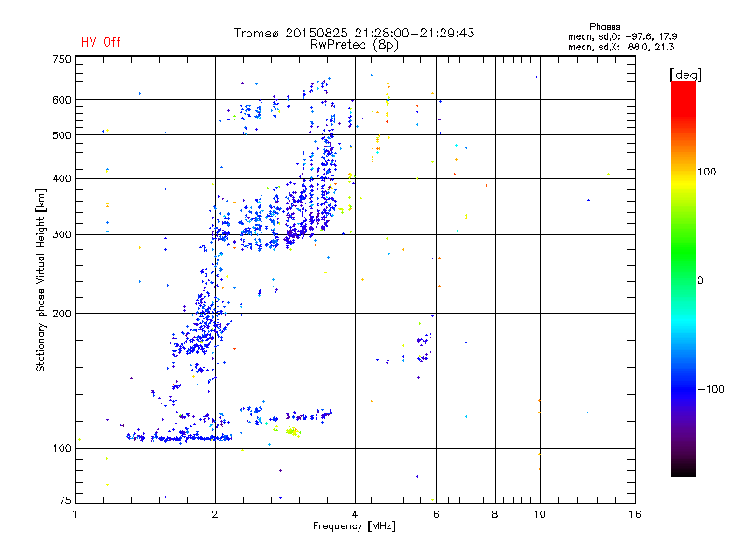Click the red 'HV Off' status label

tap(101, 42)
